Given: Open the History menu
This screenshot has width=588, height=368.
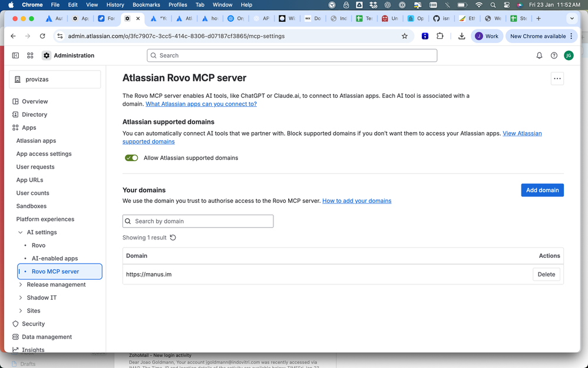Looking at the screenshot, I should click(x=115, y=5).
